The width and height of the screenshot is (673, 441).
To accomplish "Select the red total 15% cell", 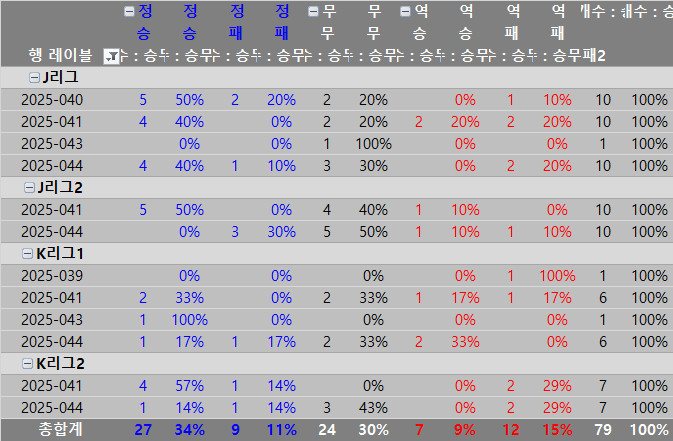I will (557, 430).
